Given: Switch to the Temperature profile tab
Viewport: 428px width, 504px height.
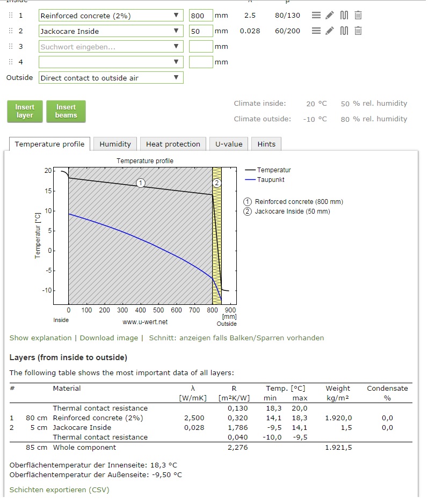Looking at the screenshot, I should 49,144.
